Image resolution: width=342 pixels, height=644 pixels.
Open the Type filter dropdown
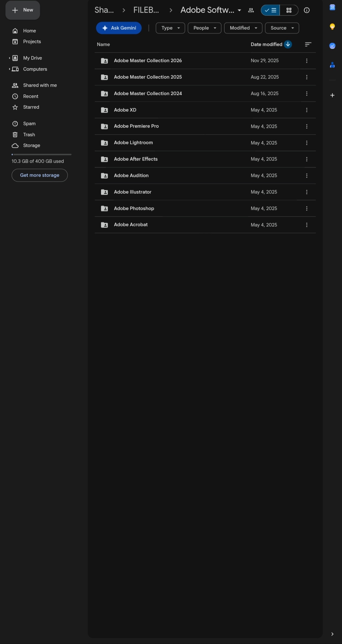[170, 28]
